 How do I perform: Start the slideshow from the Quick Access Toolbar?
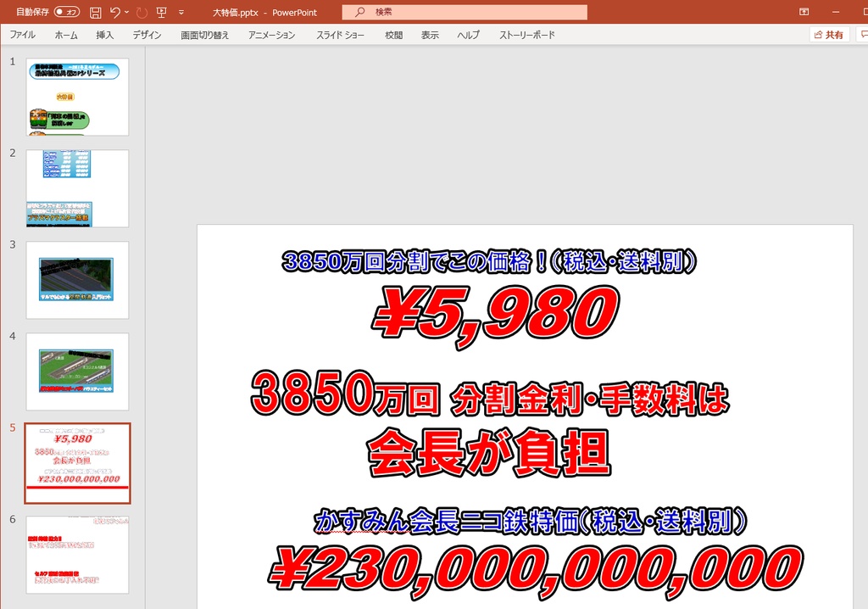tap(162, 12)
